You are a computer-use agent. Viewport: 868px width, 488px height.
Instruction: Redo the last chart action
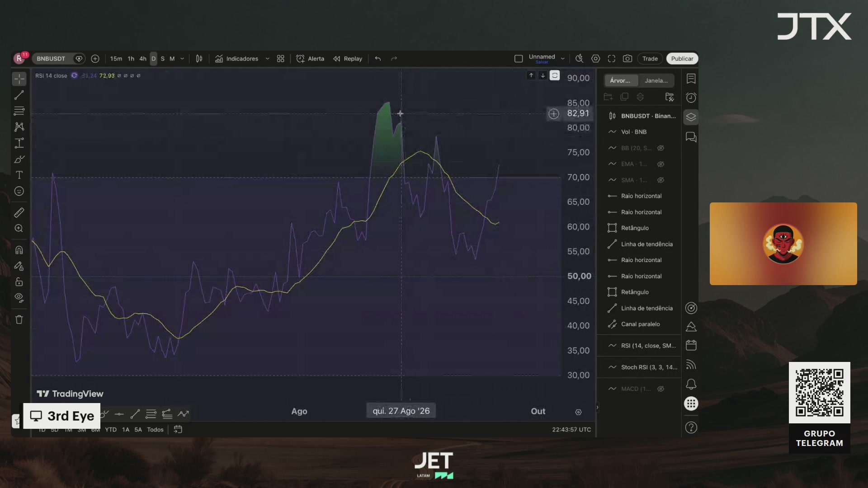click(x=394, y=59)
